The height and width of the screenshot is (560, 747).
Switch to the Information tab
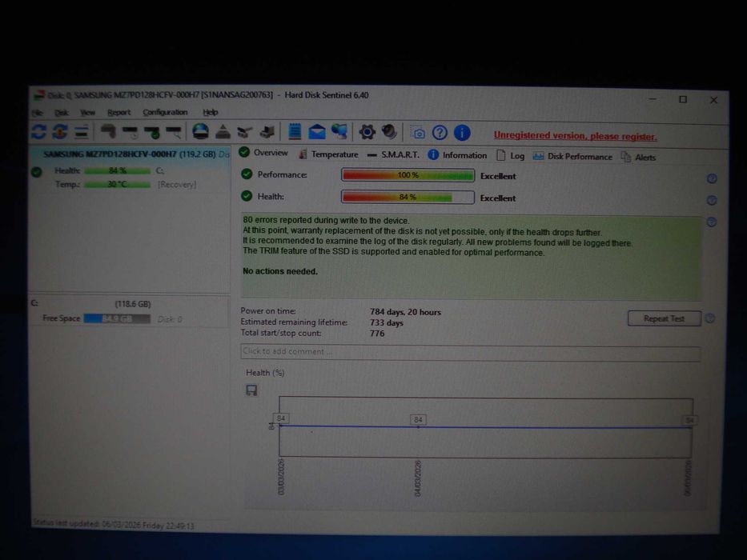click(457, 155)
